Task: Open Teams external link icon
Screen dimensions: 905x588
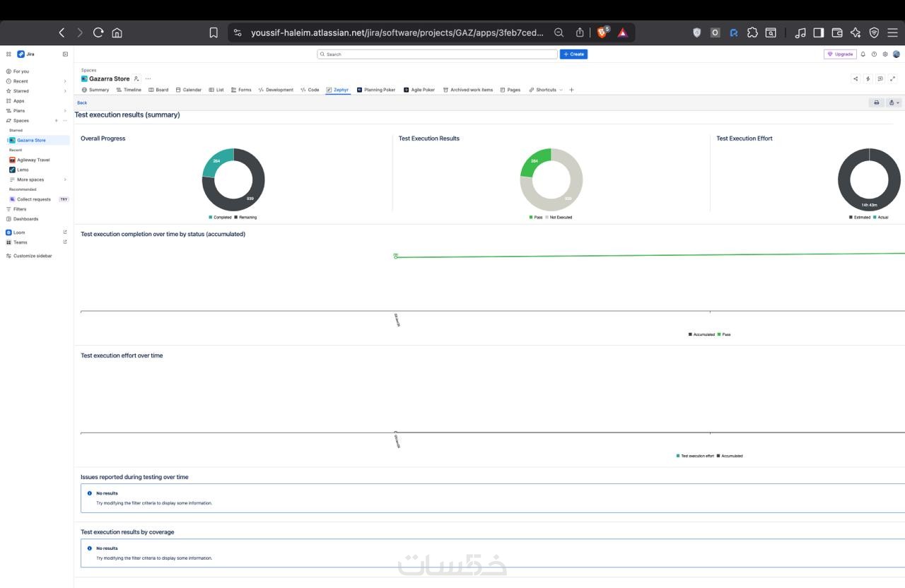Action: [65, 242]
